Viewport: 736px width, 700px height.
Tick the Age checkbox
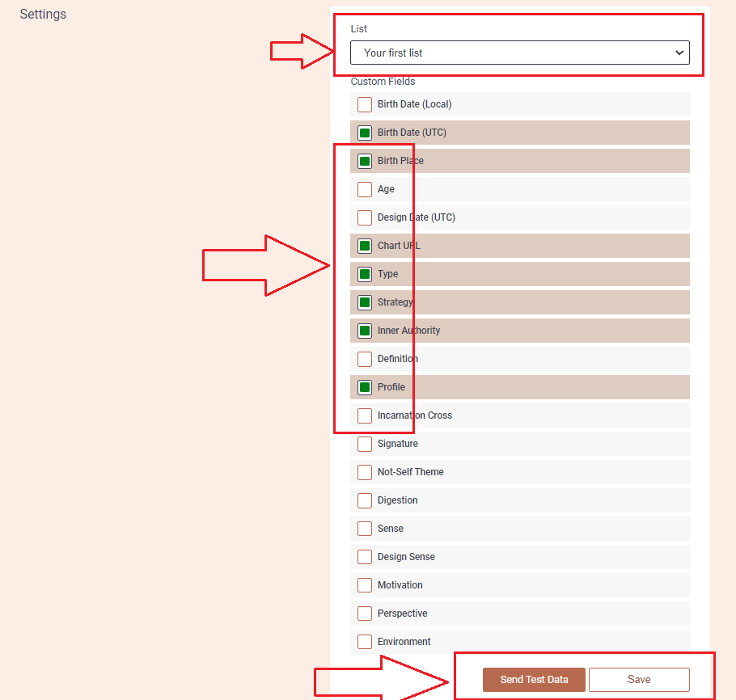pos(365,189)
